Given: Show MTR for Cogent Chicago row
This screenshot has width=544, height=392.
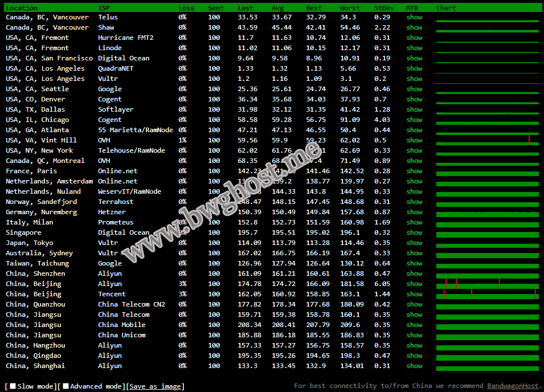Looking at the screenshot, I should 414,120.
